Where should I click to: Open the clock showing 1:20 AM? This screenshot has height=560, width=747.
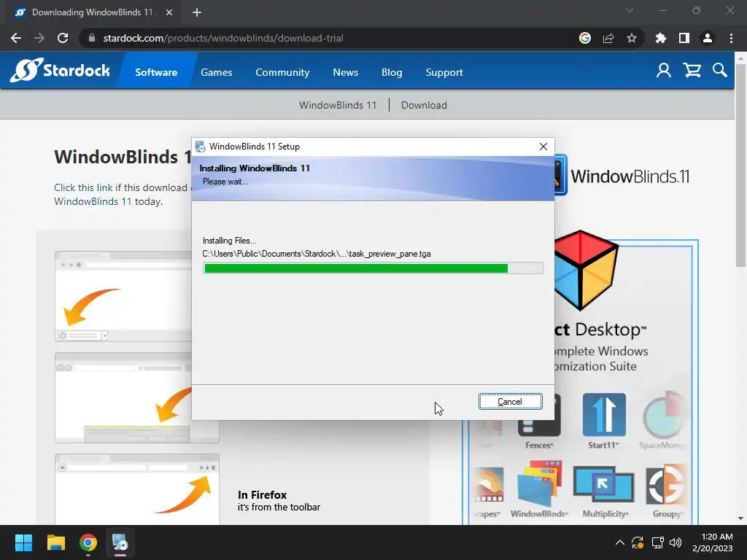tap(712, 542)
